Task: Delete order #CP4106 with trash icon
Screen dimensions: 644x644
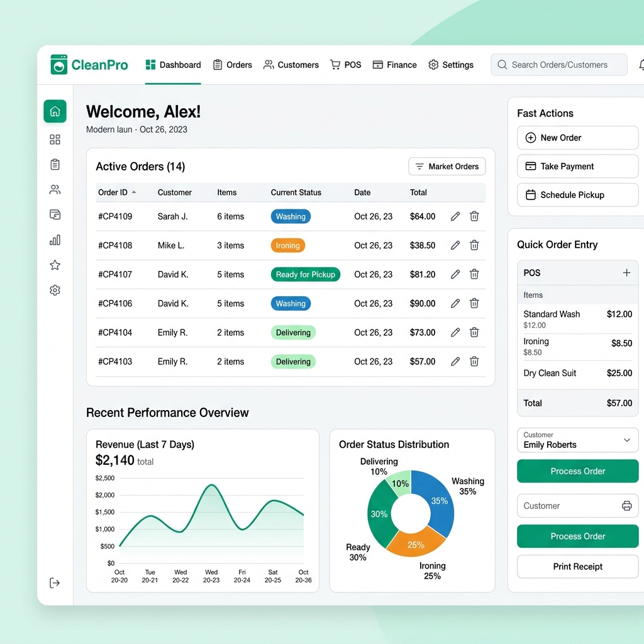Action: coord(474,304)
